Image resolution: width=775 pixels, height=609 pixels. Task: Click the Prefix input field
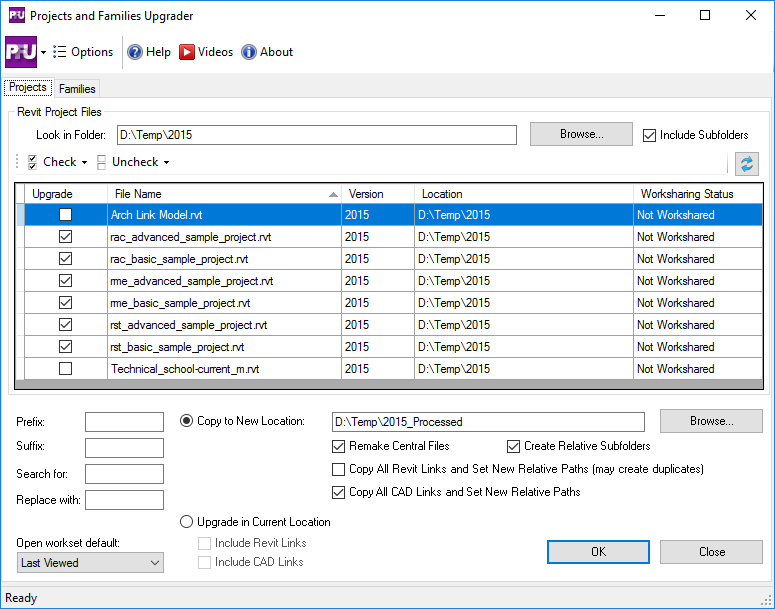[124, 422]
